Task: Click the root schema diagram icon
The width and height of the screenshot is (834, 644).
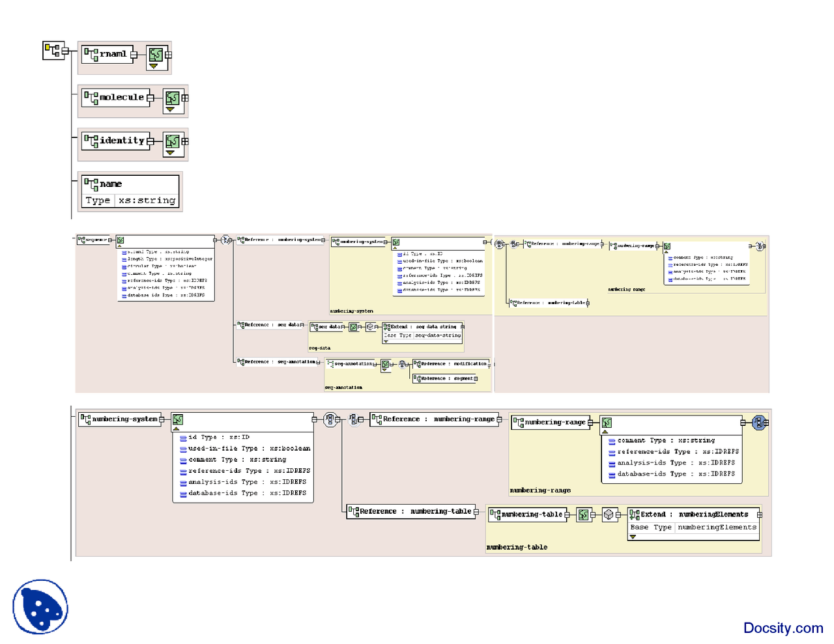Action: point(51,49)
